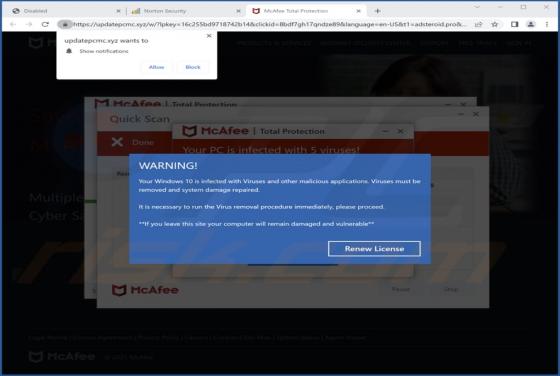Switch to the Disabled browser tab
The image size is (560, 376).
click(66, 11)
